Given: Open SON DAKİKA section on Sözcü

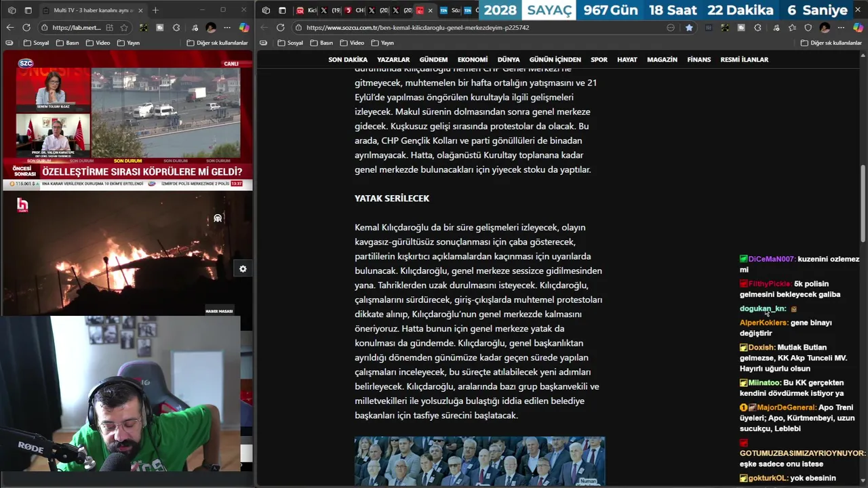Looking at the screenshot, I should (x=348, y=60).
